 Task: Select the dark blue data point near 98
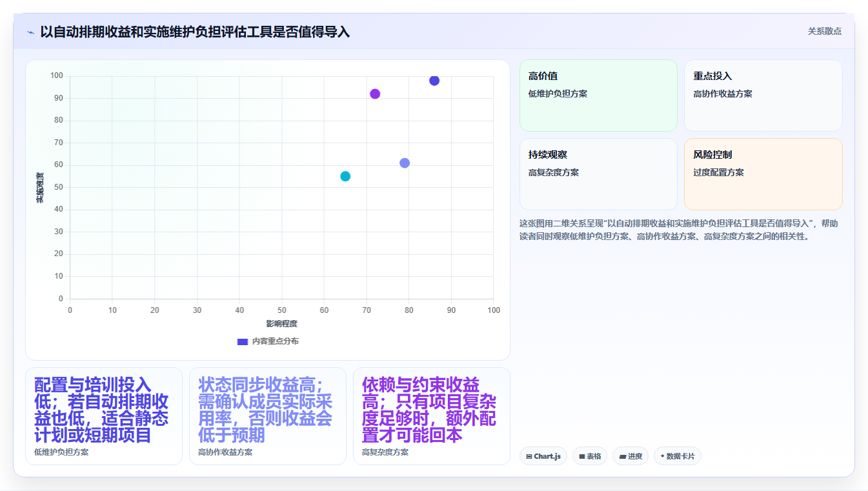pos(434,81)
